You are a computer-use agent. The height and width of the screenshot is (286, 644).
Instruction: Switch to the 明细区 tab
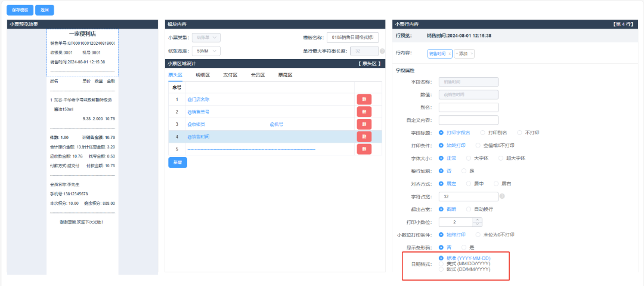(x=203, y=75)
